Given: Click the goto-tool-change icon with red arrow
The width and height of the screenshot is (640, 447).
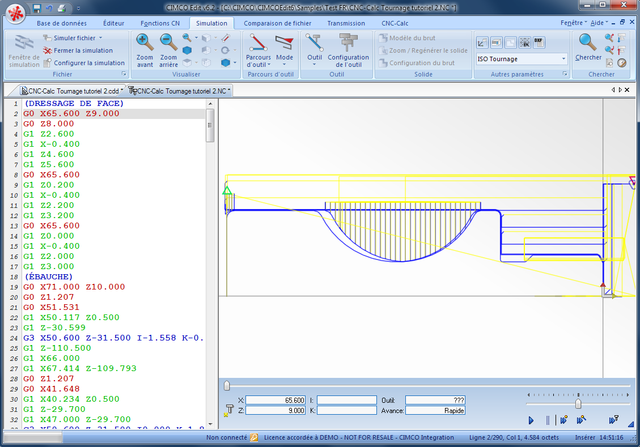Looking at the screenshot, I should (622, 50).
